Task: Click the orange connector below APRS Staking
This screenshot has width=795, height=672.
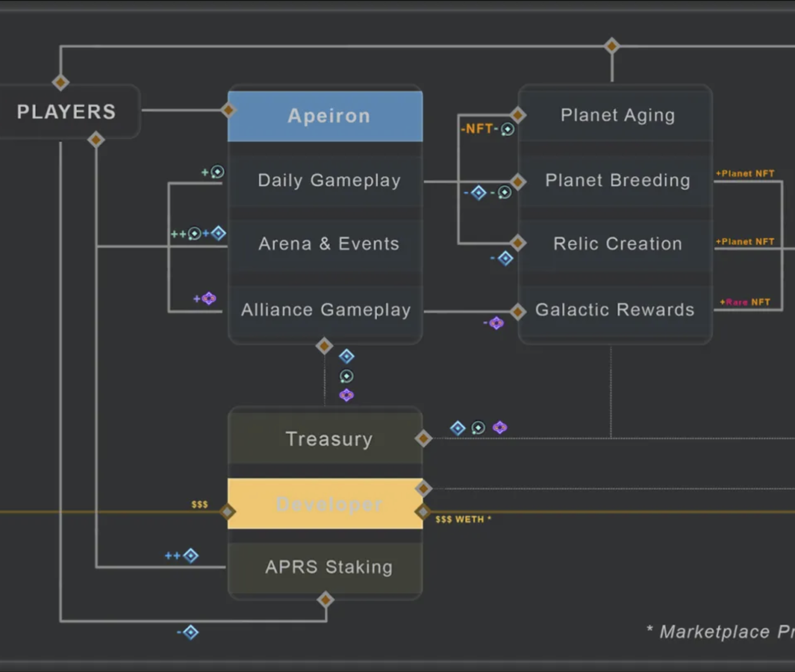Action: 325,600
